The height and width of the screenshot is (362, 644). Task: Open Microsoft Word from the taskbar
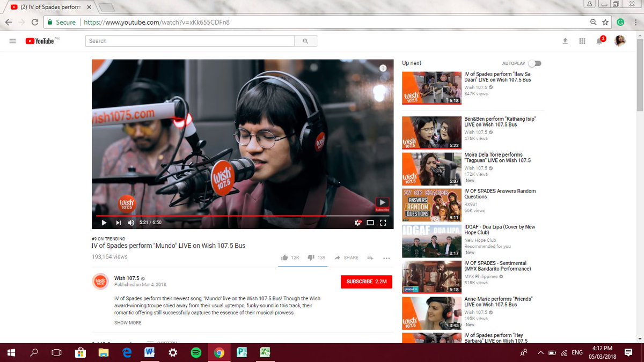150,352
